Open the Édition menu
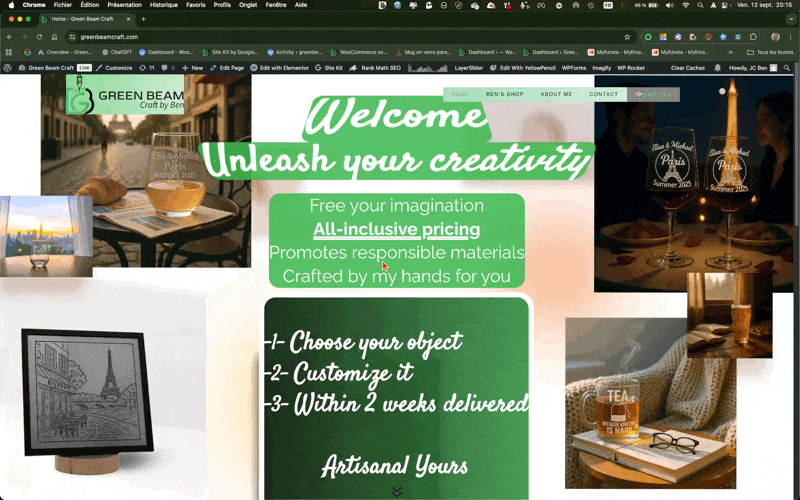Screen dimensions: 800x500 click(x=90, y=5)
